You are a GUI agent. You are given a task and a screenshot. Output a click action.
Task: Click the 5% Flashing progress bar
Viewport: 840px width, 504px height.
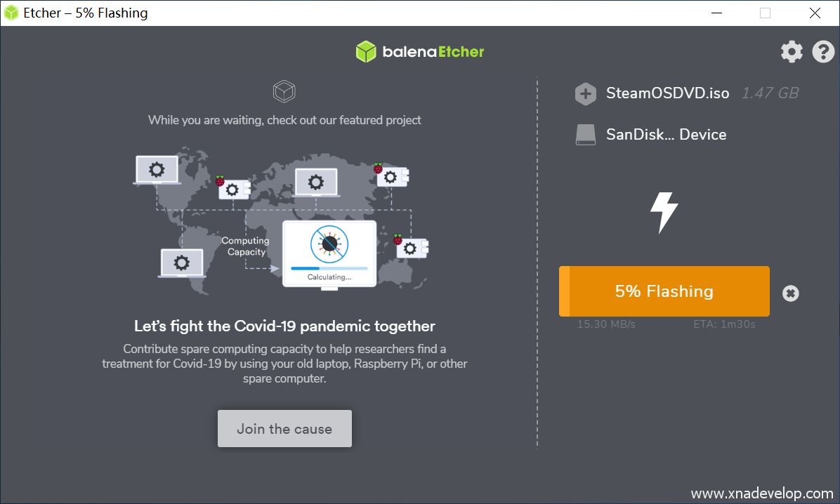coord(664,291)
